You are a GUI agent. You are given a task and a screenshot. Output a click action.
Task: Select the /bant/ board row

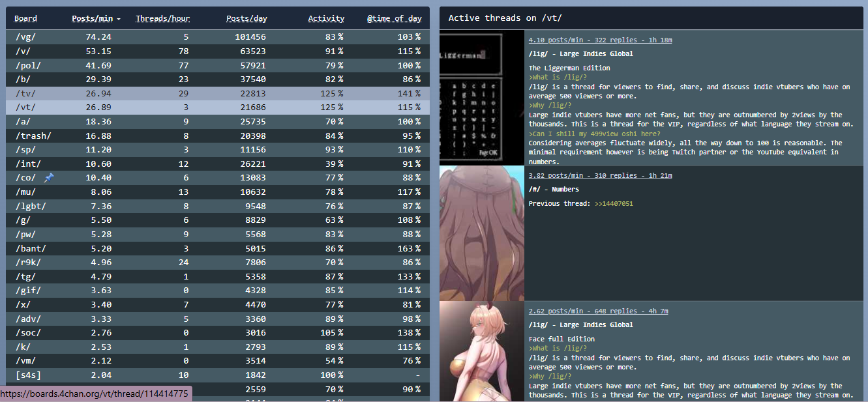click(218, 249)
